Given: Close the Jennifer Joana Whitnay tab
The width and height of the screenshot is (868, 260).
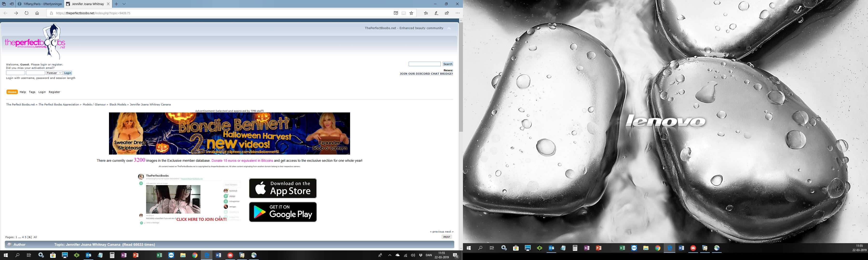Looking at the screenshot, I should coord(108,4).
